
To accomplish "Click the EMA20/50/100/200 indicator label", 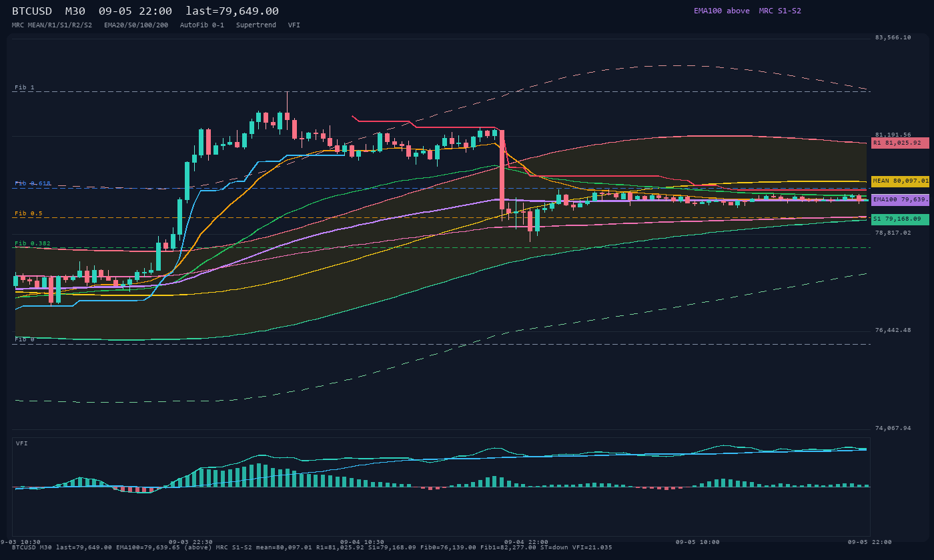I will [136, 25].
